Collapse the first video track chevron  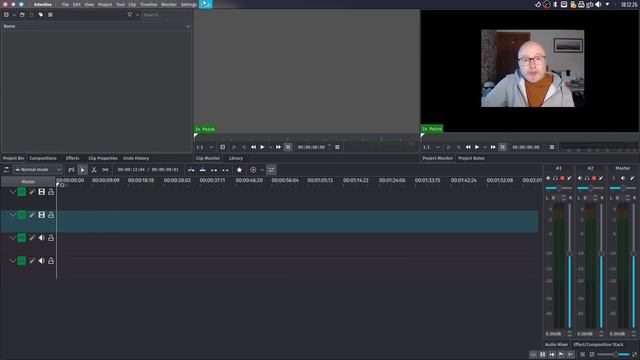[x=13, y=191]
